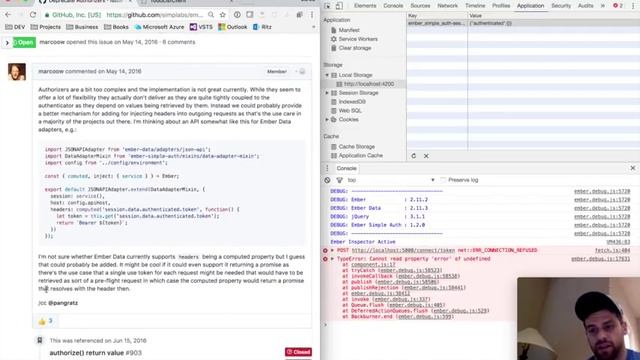Open the console drawer options menu
Viewport: 640px width, 360px height.
point(327,168)
